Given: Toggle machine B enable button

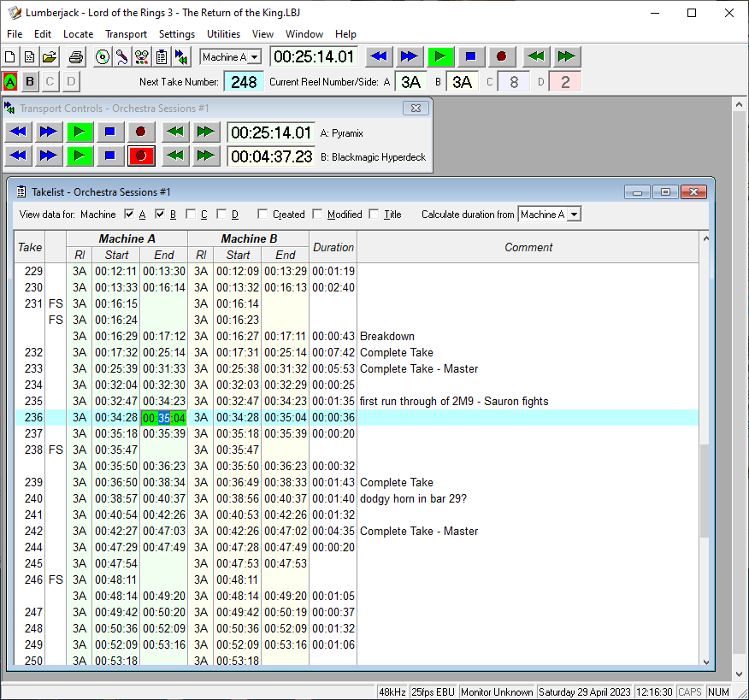Looking at the screenshot, I should (x=30, y=82).
